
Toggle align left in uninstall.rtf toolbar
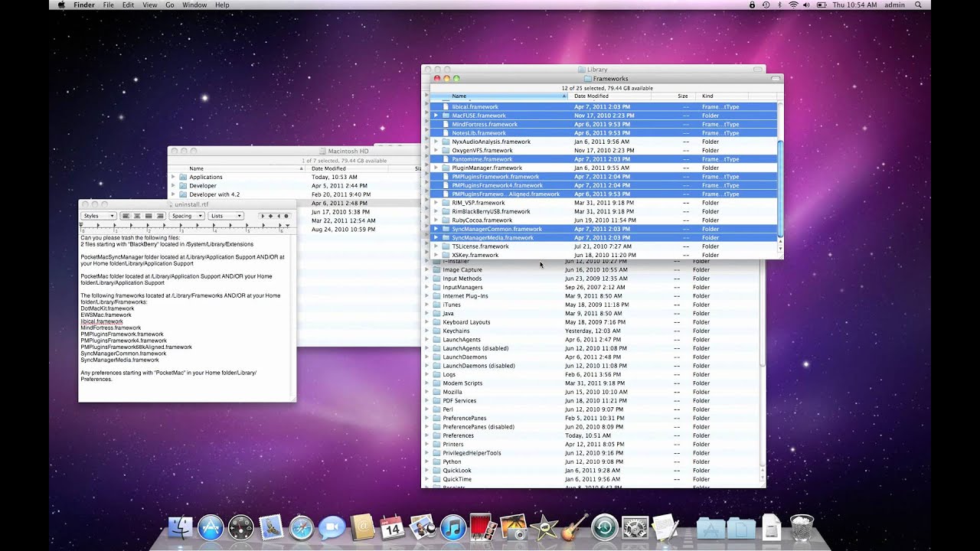tap(126, 216)
